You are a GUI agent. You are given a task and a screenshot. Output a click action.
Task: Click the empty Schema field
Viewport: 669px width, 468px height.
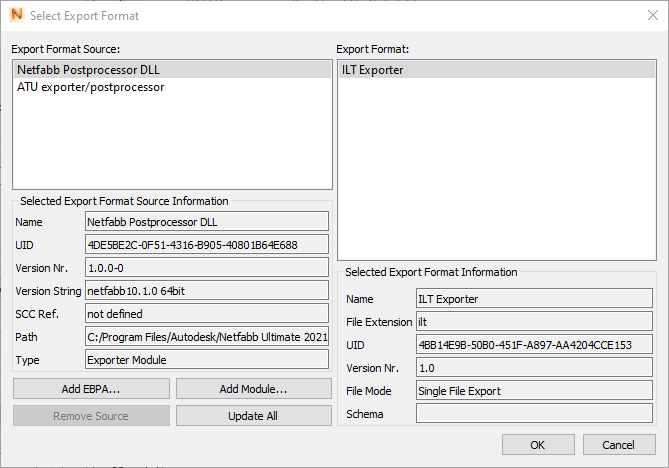534,413
